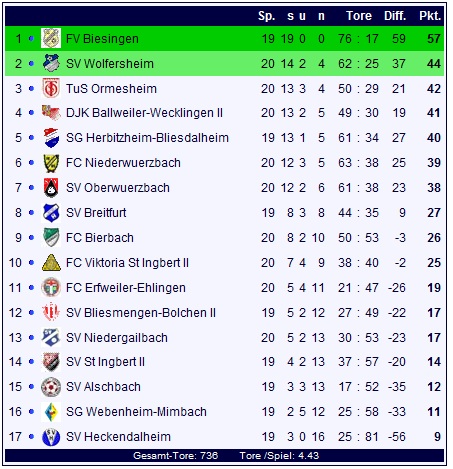Click the SV Oberwuerzbach club crest
This screenshot has width=453, height=469.
coord(51,188)
